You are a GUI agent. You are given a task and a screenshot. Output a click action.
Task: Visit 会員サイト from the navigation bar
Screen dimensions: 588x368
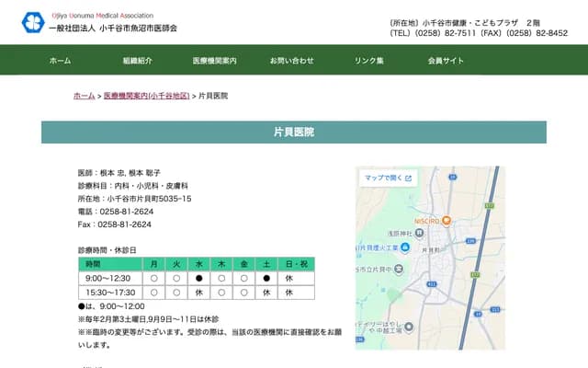click(446, 60)
